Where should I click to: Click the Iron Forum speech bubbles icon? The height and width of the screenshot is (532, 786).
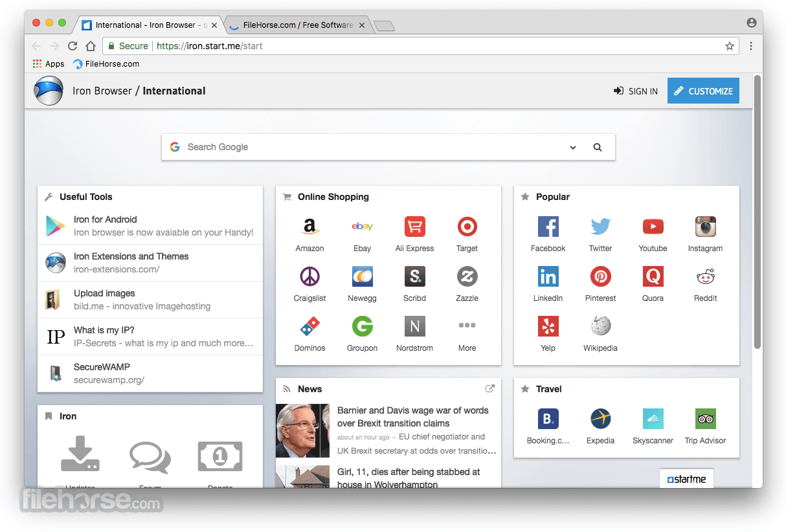tap(150, 457)
